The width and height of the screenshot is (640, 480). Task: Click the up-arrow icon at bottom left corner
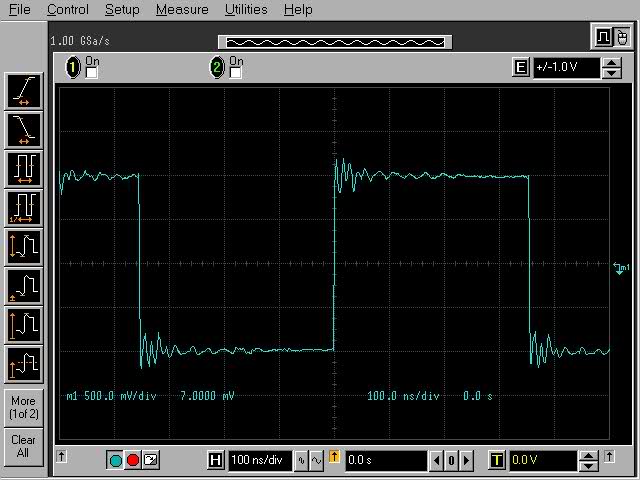tap(62, 456)
